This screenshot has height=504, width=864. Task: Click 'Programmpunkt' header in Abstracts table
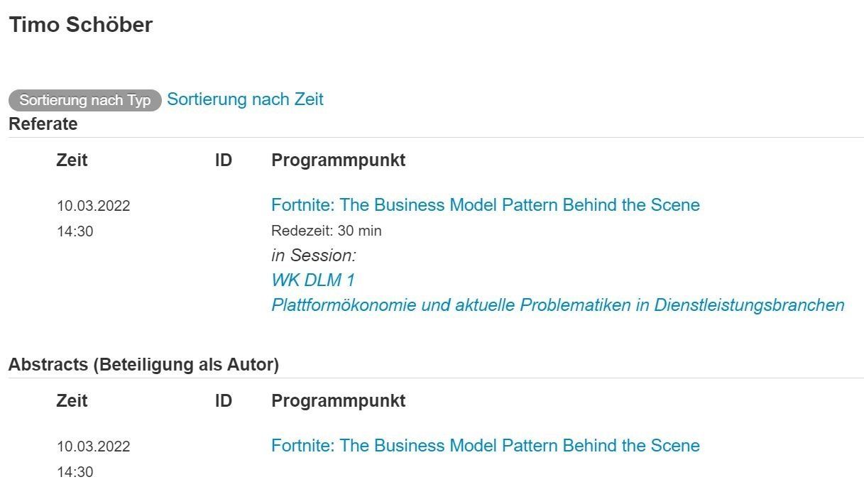coord(338,401)
